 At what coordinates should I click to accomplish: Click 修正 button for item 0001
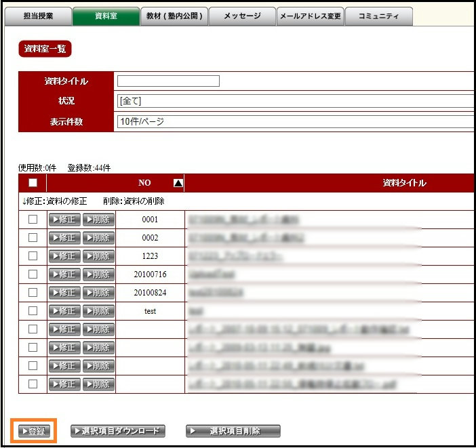coord(64,220)
